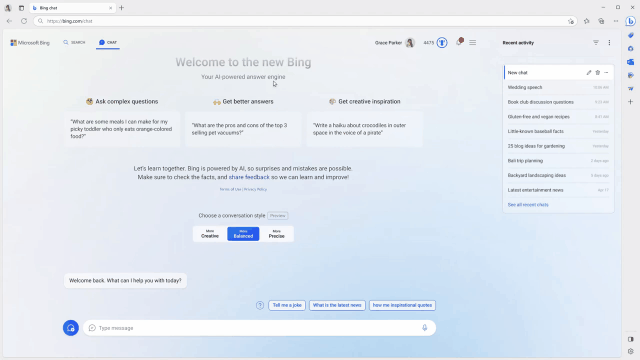Start a new topic with broom button
Screen dimensions: 640x360
point(71,328)
